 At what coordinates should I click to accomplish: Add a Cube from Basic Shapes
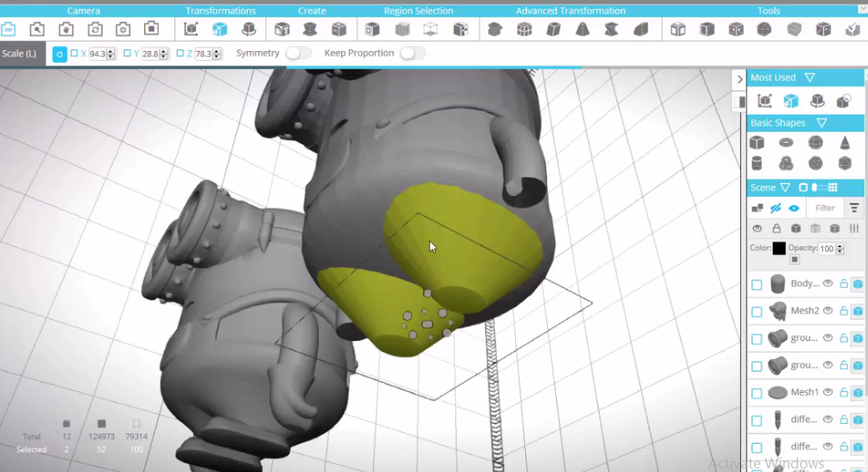(x=757, y=142)
